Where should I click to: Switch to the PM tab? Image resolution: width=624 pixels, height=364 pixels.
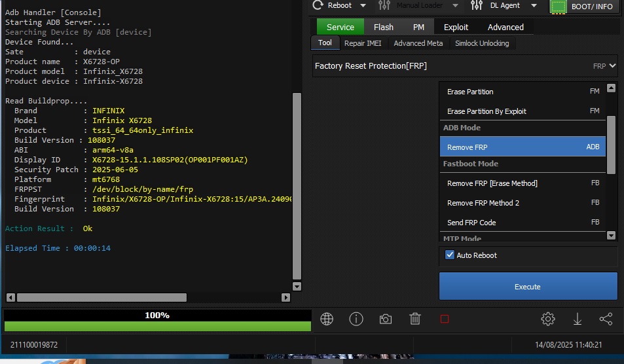pos(418,27)
